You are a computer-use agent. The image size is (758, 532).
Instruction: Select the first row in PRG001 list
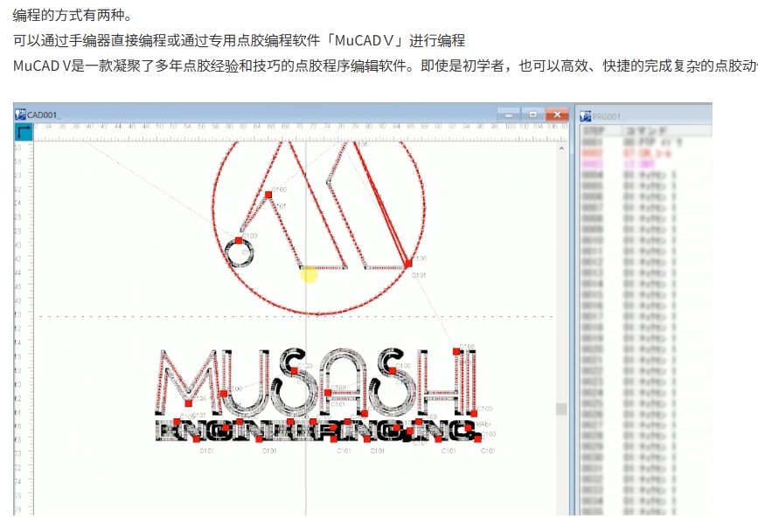pyautogui.click(x=645, y=142)
